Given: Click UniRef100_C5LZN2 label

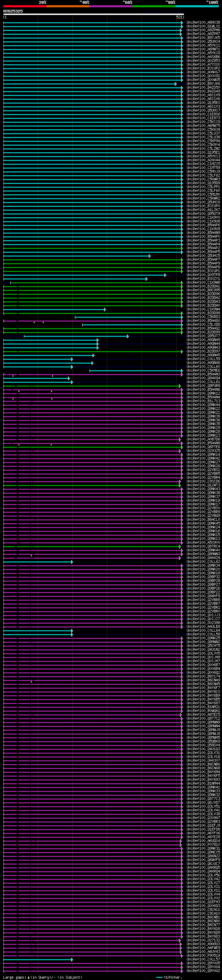Looking at the screenshot, I should pyautogui.click(x=203, y=149).
